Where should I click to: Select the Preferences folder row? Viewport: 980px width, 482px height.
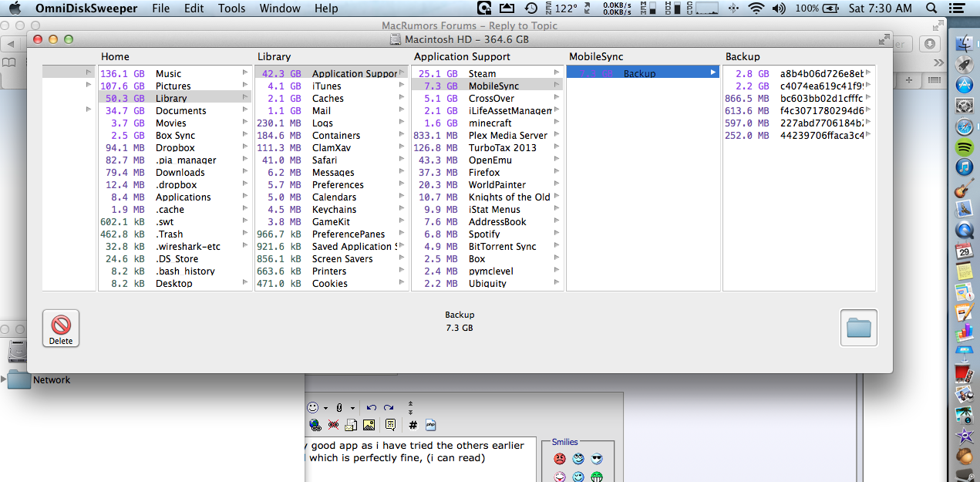coord(332,184)
